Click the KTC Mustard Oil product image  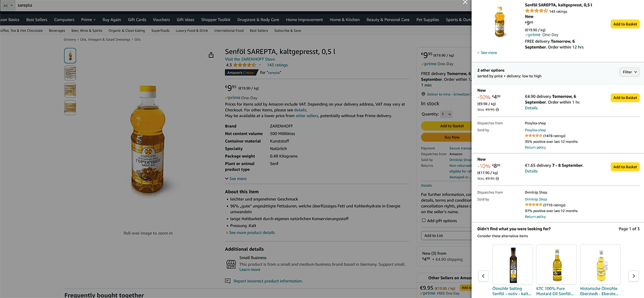557,264
